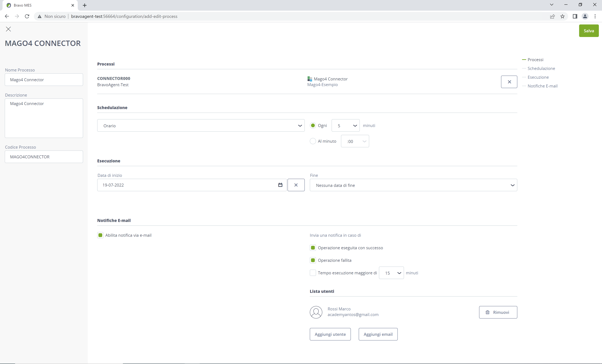Go forward in browser history
Viewport: 602px width, 364px height.
click(x=17, y=16)
